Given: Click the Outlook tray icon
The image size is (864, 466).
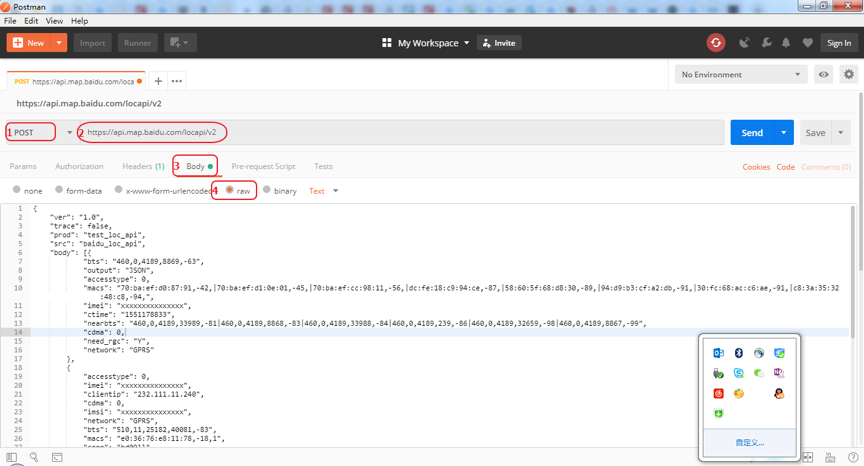Looking at the screenshot, I should click(x=719, y=353).
